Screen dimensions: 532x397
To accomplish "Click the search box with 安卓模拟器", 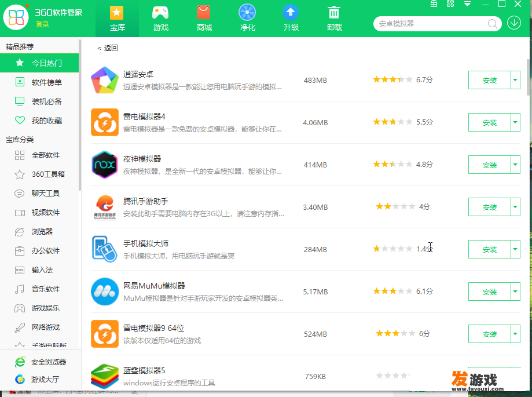I will click(x=437, y=24).
